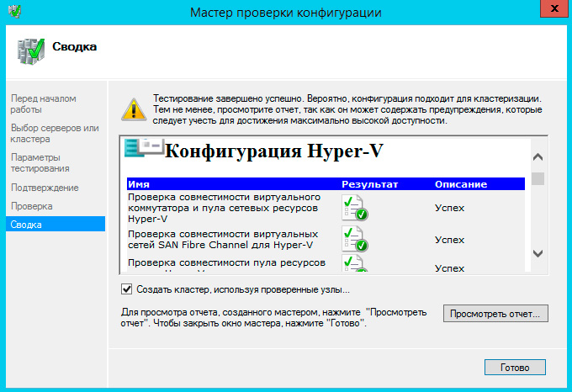Click the Результат column header
Screen dimensions: 572x392
(369, 184)
